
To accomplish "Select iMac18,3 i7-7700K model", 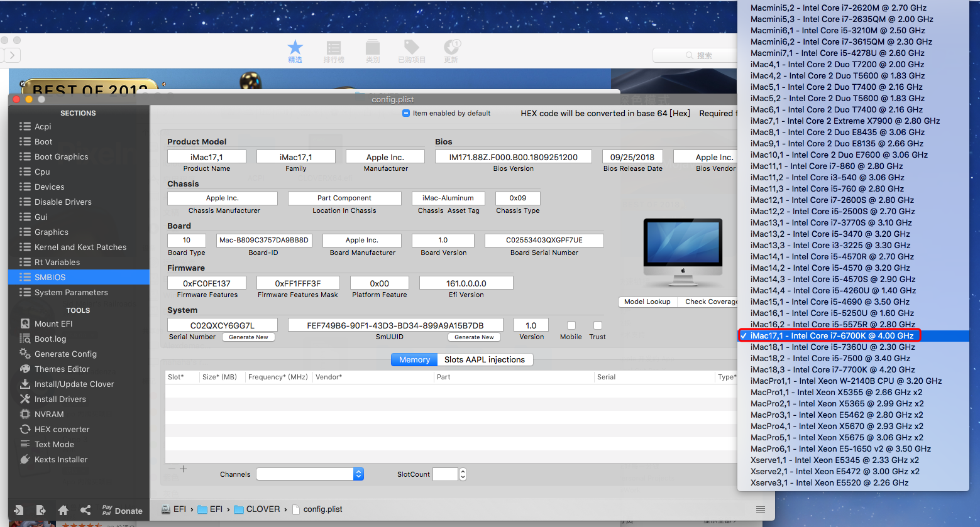I will [854, 369].
